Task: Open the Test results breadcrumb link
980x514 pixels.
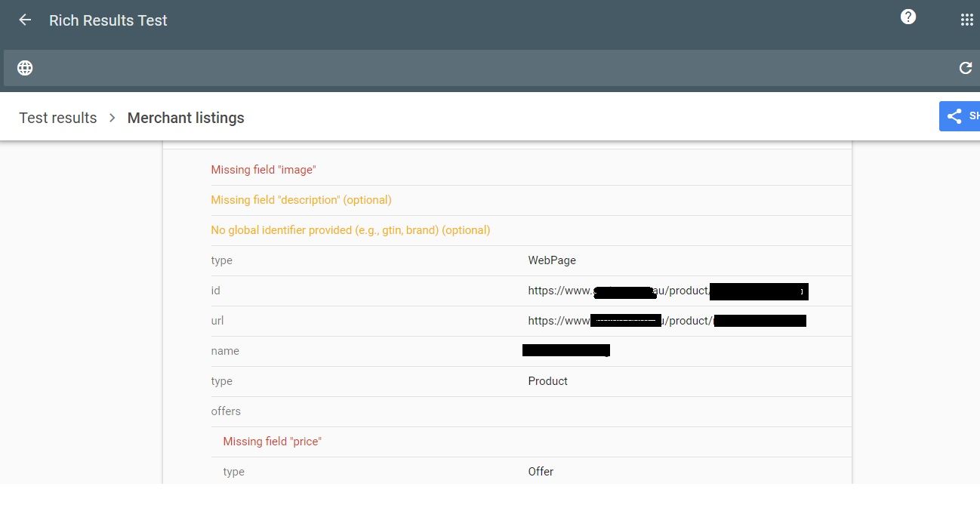Action: pyautogui.click(x=57, y=118)
